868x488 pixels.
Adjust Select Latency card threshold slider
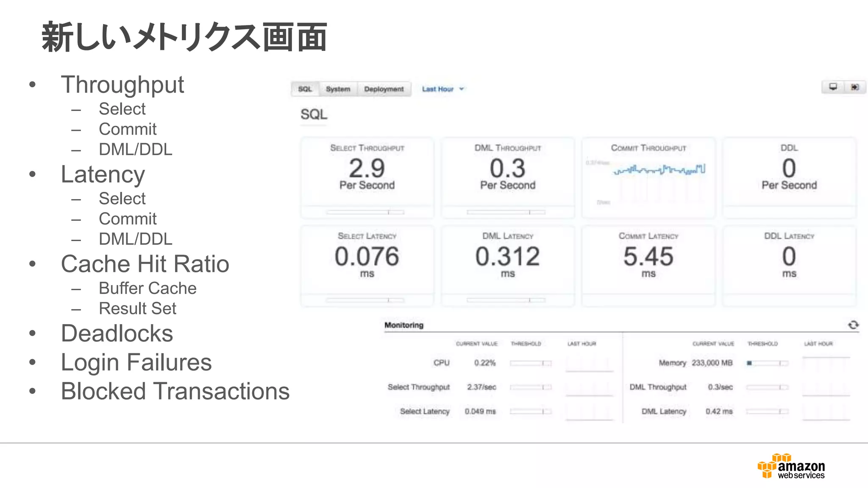pos(365,300)
